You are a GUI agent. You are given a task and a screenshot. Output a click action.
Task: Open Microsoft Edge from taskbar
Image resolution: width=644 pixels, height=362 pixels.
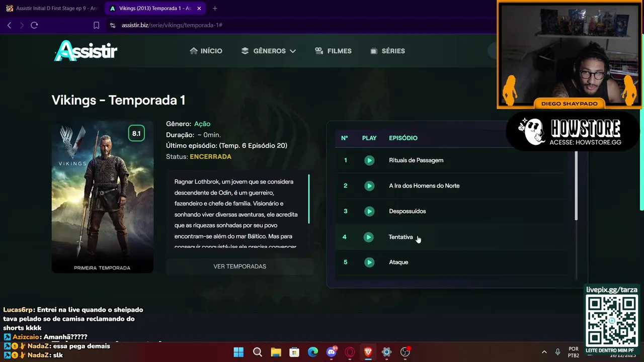(313, 352)
